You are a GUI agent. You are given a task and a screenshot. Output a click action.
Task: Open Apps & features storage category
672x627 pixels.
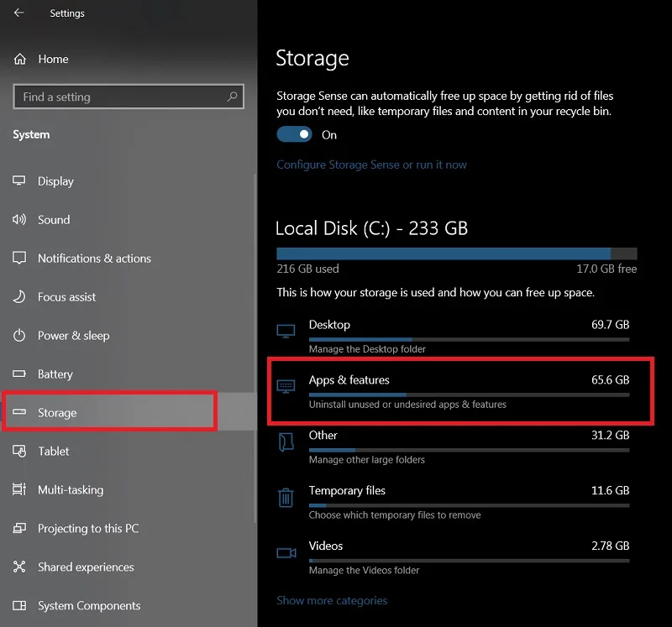pos(453,391)
